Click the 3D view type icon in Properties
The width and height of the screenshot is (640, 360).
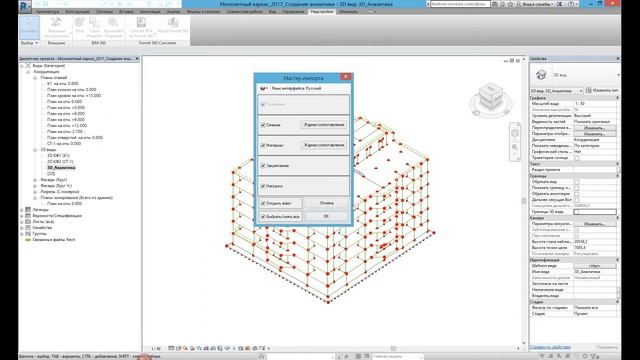(x=541, y=75)
